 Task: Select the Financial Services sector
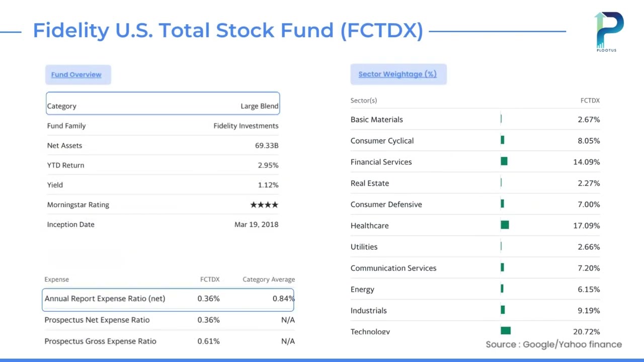[x=381, y=162]
